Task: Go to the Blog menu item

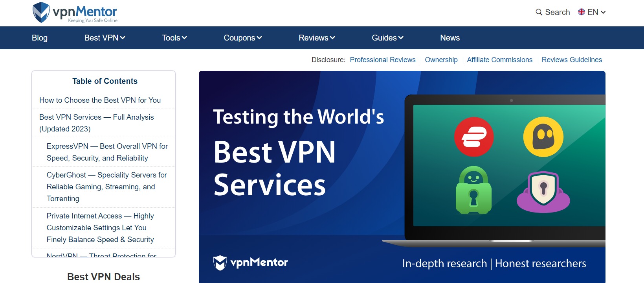Action: pos(40,38)
